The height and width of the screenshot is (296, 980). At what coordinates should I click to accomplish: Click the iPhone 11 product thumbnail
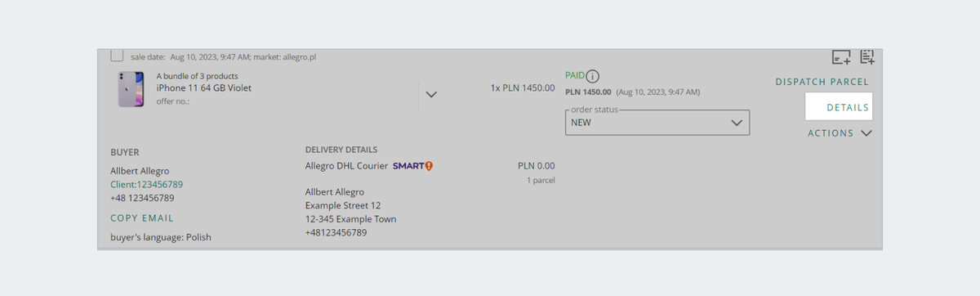coord(131,89)
